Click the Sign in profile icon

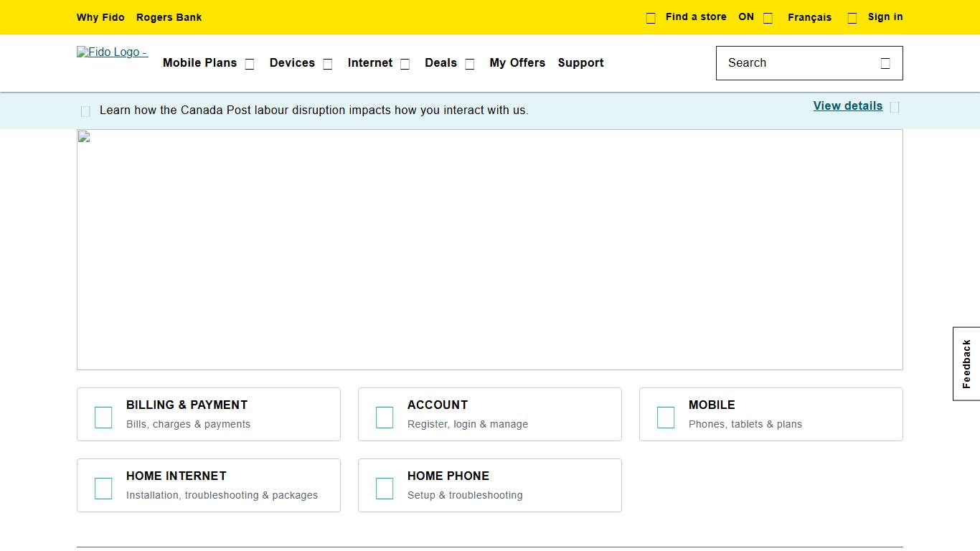tap(852, 17)
